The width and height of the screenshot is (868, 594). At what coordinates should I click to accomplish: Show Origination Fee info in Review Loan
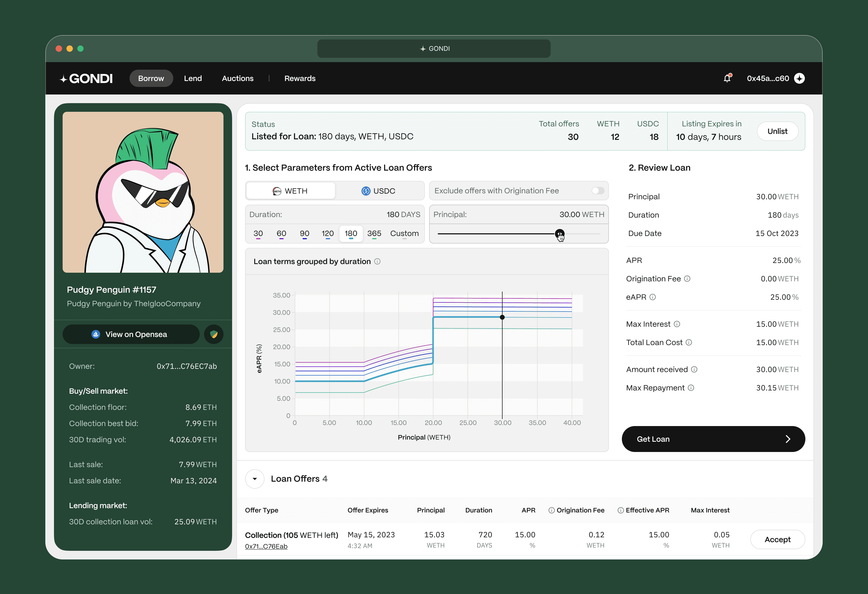click(687, 279)
